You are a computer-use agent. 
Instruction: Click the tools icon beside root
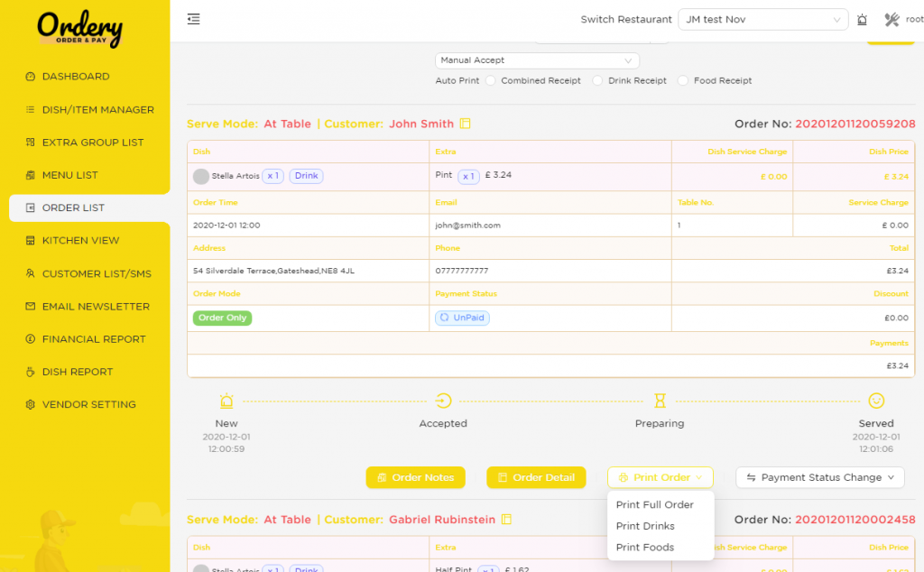coord(892,20)
